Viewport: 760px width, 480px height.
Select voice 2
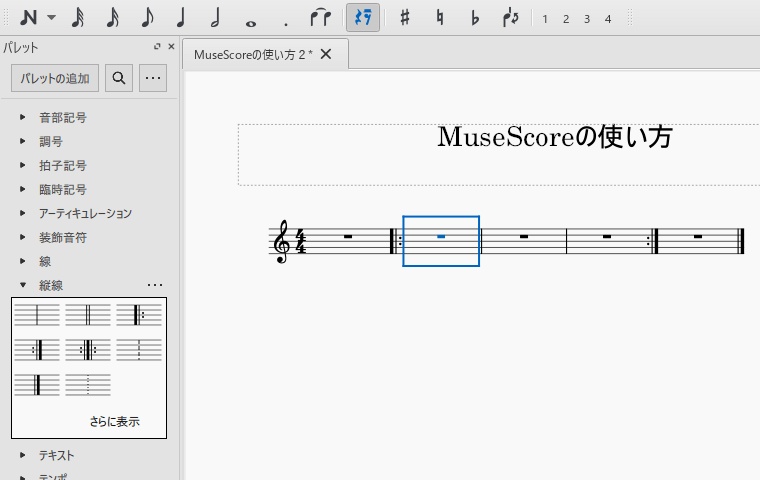point(566,19)
